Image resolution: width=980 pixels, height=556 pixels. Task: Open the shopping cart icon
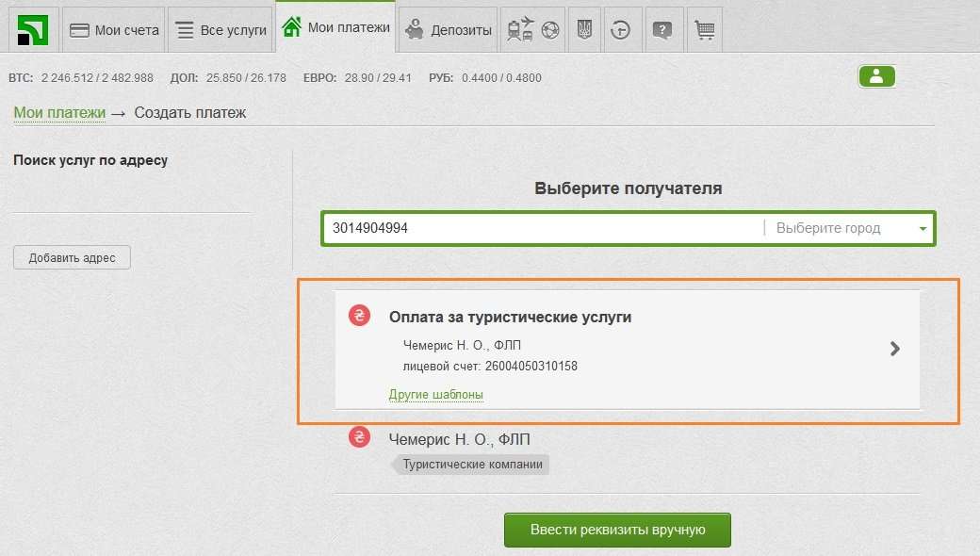click(705, 30)
